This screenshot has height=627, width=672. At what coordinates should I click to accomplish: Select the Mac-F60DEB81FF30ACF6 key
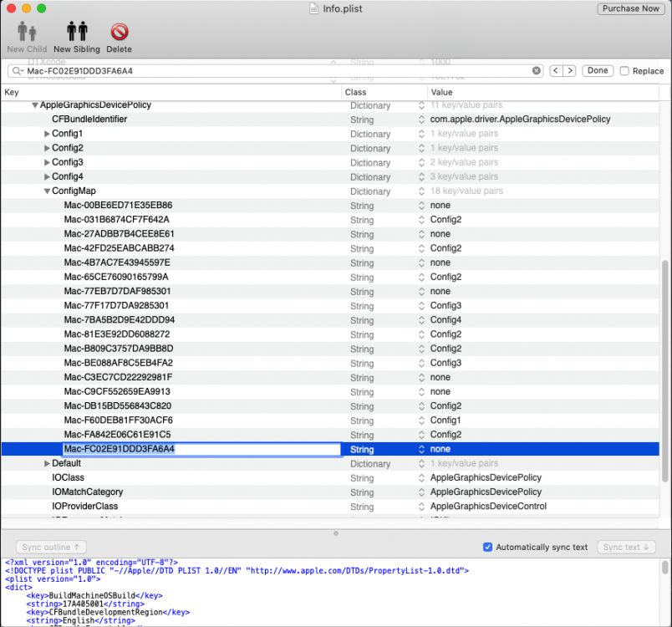pos(119,421)
